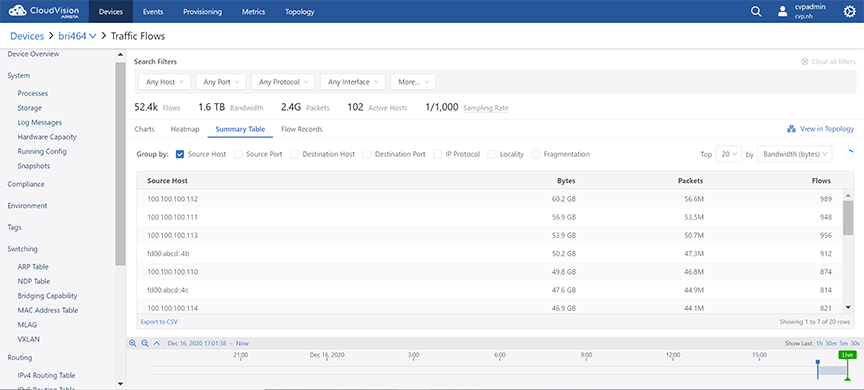Zoom in on the timeline
This screenshot has height=390, width=864.
click(x=132, y=343)
